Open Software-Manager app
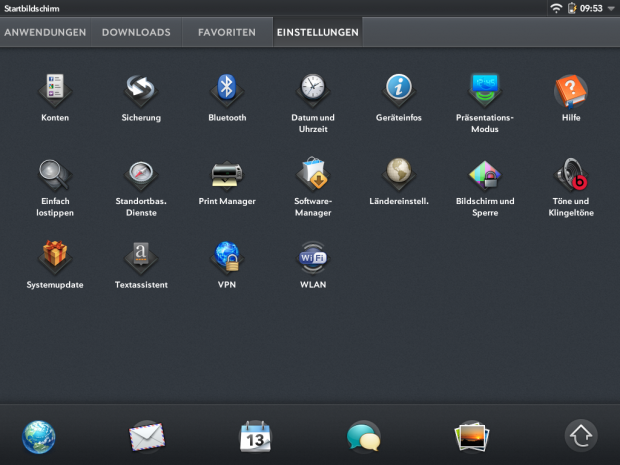The width and height of the screenshot is (620, 465). coord(312,175)
